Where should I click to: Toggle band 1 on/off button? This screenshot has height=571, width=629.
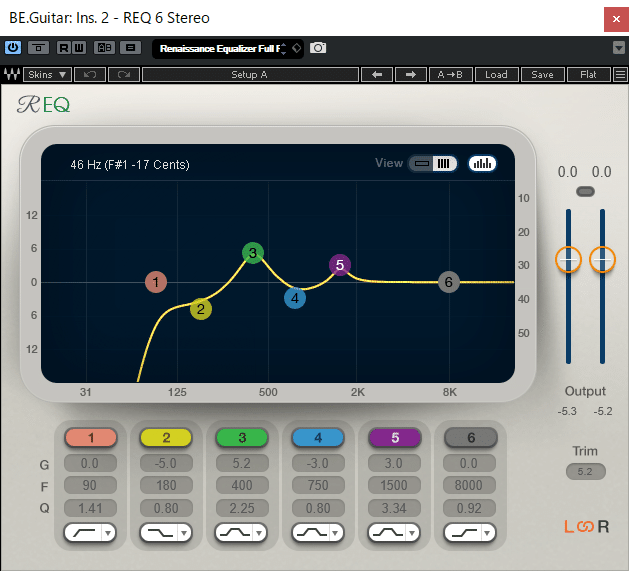coord(91,437)
